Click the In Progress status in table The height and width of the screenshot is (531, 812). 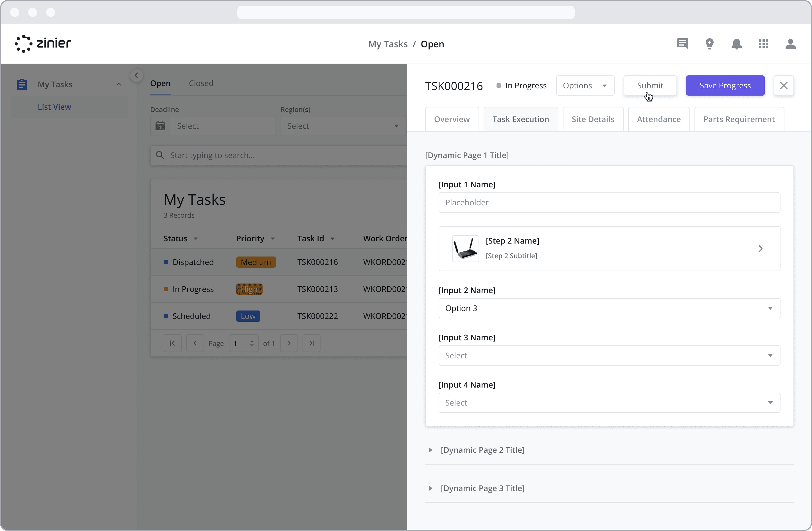tap(189, 289)
